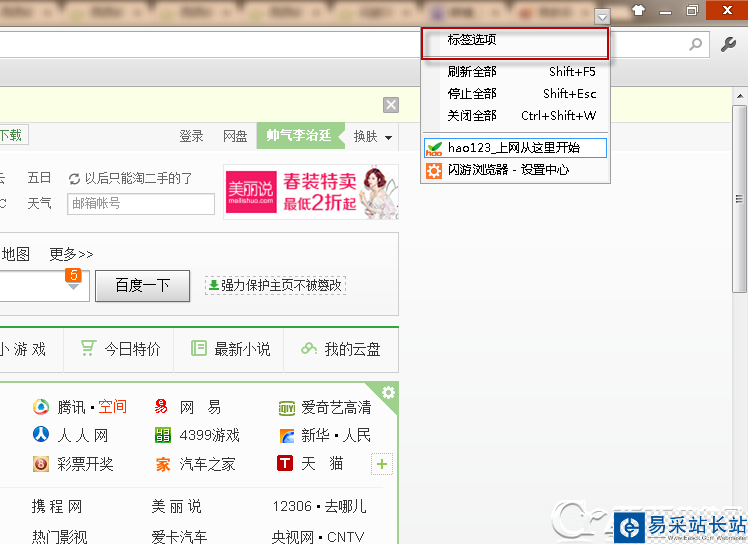The width and height of the screenshot is (748, 544).
Task: Click the 天猫 red T icon
Action: tap(285, 463)
